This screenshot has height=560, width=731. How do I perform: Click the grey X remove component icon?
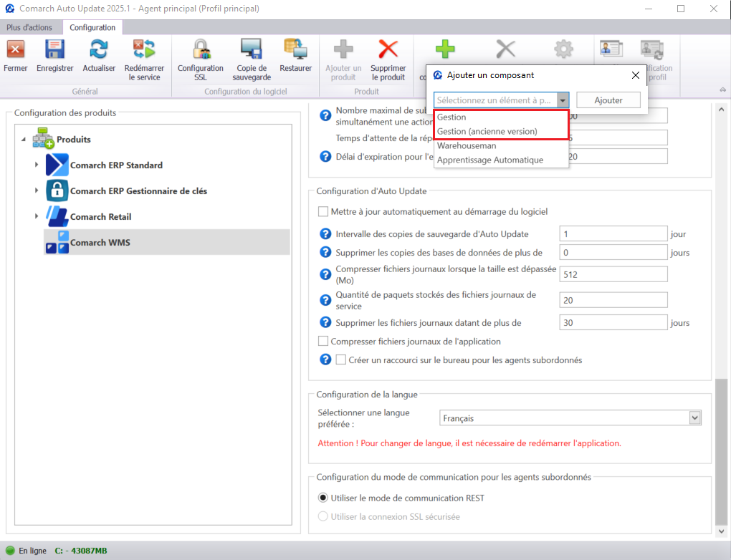click(x=505, y=49)
